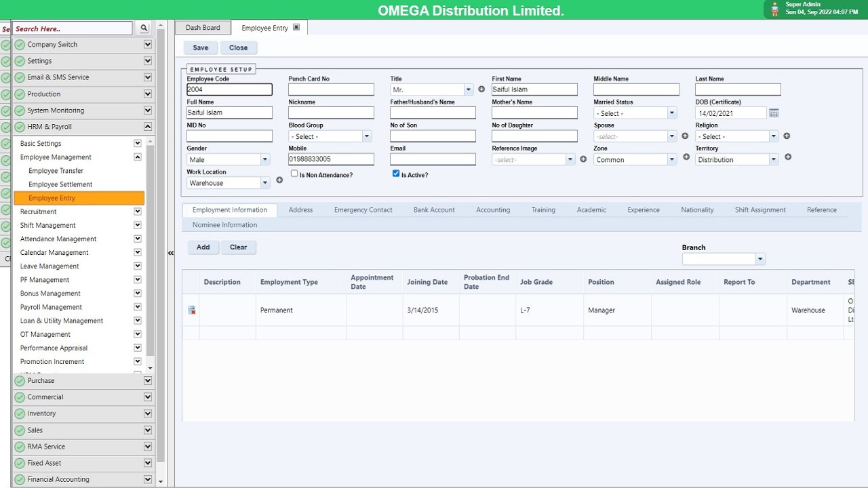The width and height of the screenshot is (868, 488).
Task: Collapse the Employee Management submenu arrow
Action: pyautogui.click(x=138, y=157)
